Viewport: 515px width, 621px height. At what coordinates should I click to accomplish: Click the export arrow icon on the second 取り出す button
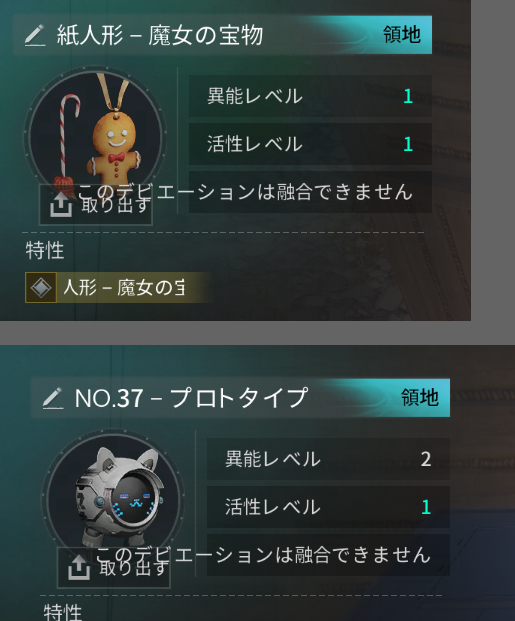79,569
